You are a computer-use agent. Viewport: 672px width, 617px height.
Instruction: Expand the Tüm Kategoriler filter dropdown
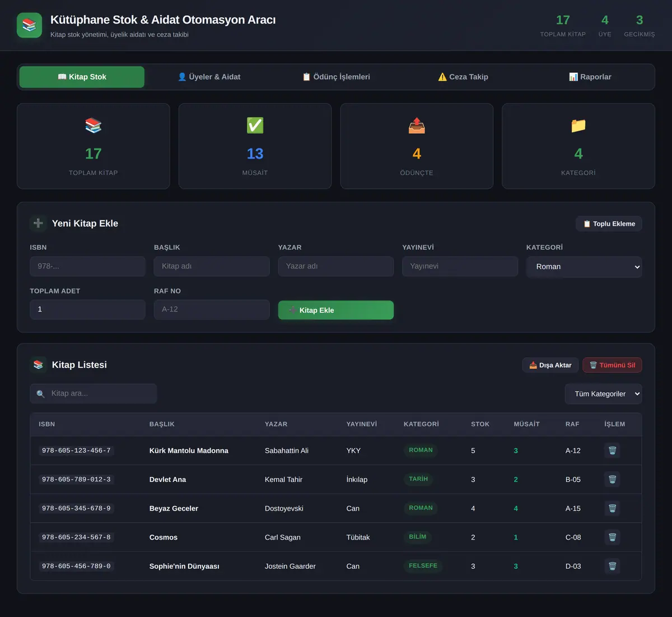click(x=603, y=394)
